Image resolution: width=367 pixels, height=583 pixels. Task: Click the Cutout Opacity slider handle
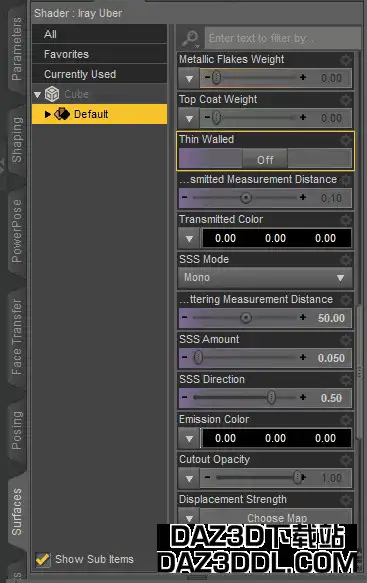pos(297,477)
